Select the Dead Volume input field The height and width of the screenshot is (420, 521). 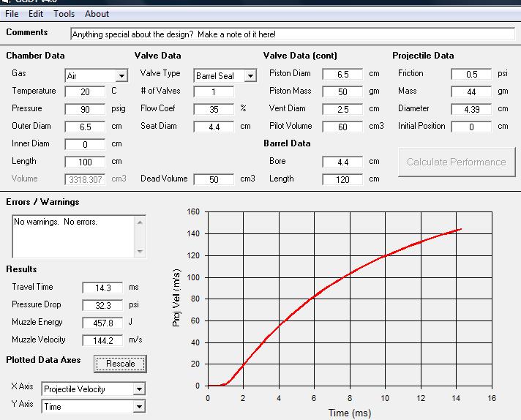(214, 179)
